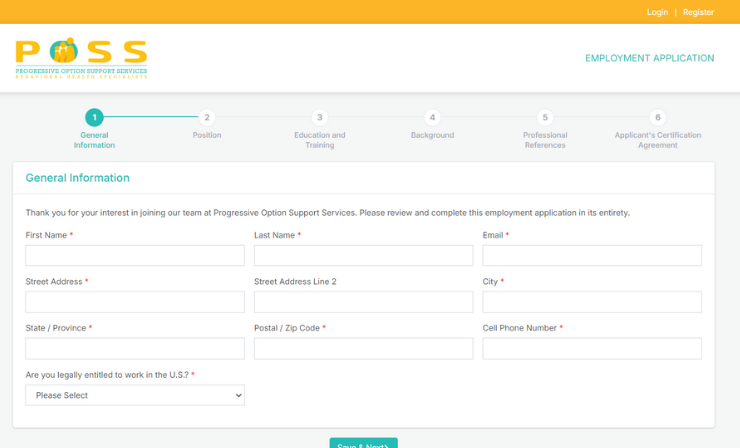This screenshot has height=448, width=740.
Task: Select the State / Province field
Action: [135, 348]
